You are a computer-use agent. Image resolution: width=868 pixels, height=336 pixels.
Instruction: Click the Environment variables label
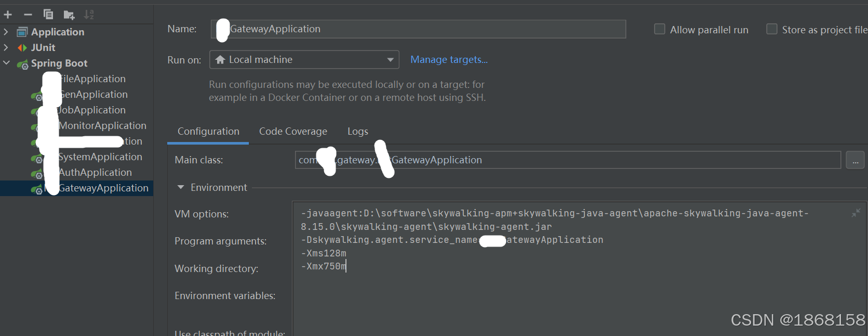click(x=225, y=295)
